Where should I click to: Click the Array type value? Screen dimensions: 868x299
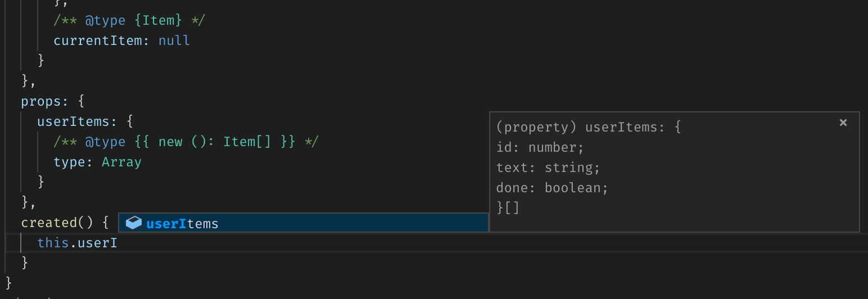121,162
